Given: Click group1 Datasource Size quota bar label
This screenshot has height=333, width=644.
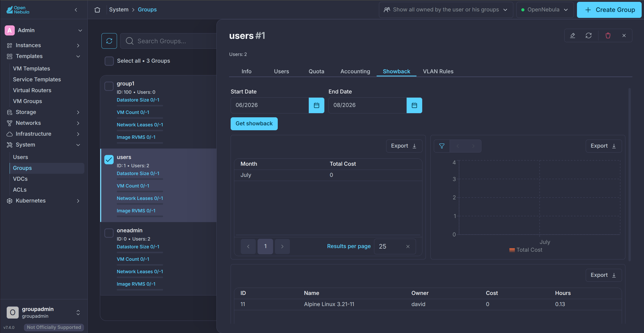Looking at the screenshot, I should click(x=138, y=100).
